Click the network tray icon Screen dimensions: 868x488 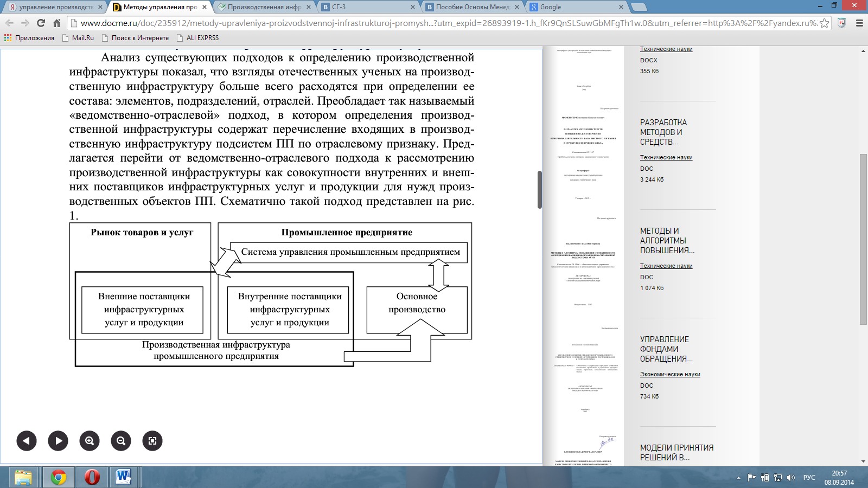pos(778,478)
